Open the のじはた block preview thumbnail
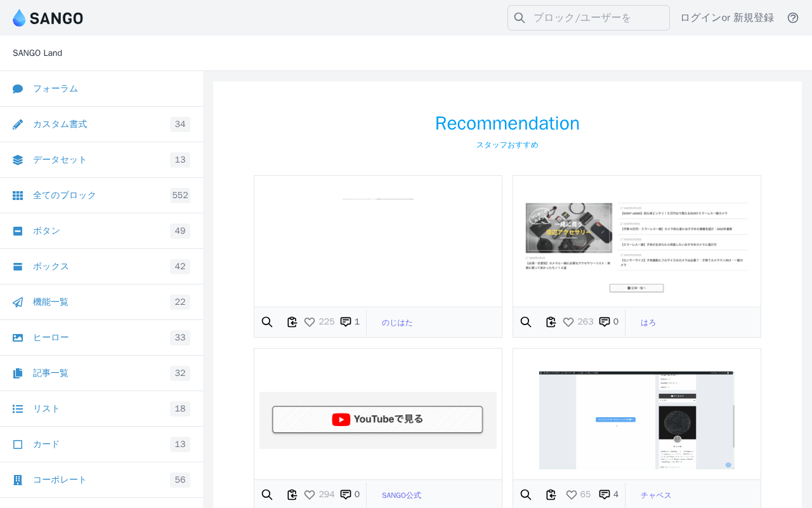Image resolution: width=812 pixels, height=508 pixels. [x=378, y=242]
